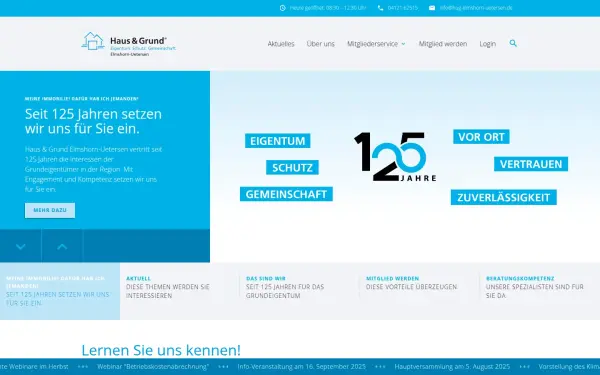
Task: Click the envelope email icon
Action: point(432,8)
